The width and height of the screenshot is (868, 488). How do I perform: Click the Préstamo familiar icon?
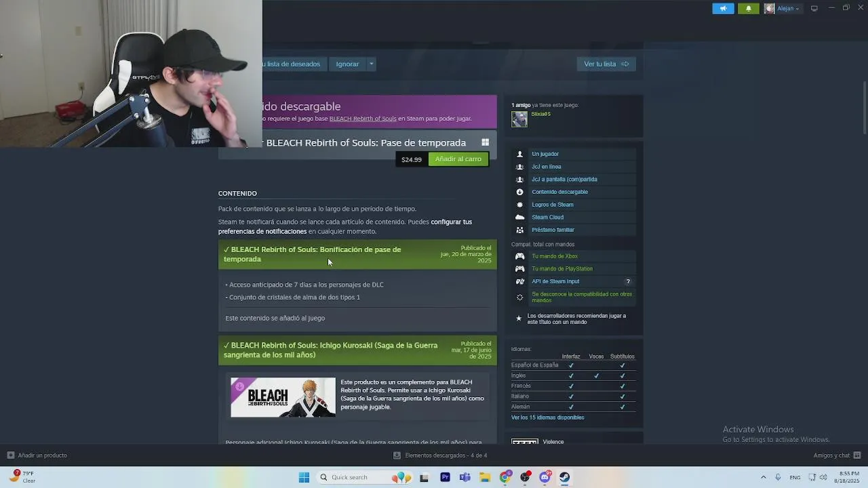pyautogui.click(x=519, y=230)
